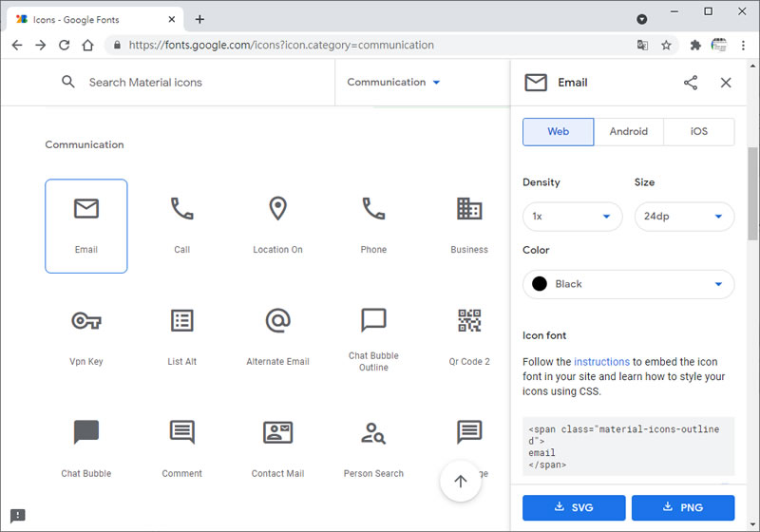Click the scroll-to-top arrow button
This screenshot has width=760, height=532.
click(461, 482)
